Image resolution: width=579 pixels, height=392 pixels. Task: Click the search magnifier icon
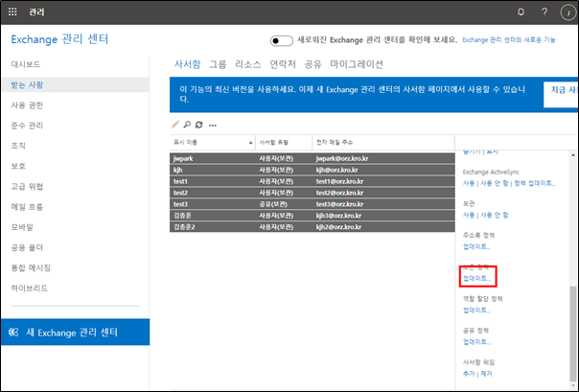[x=187, y=125]
